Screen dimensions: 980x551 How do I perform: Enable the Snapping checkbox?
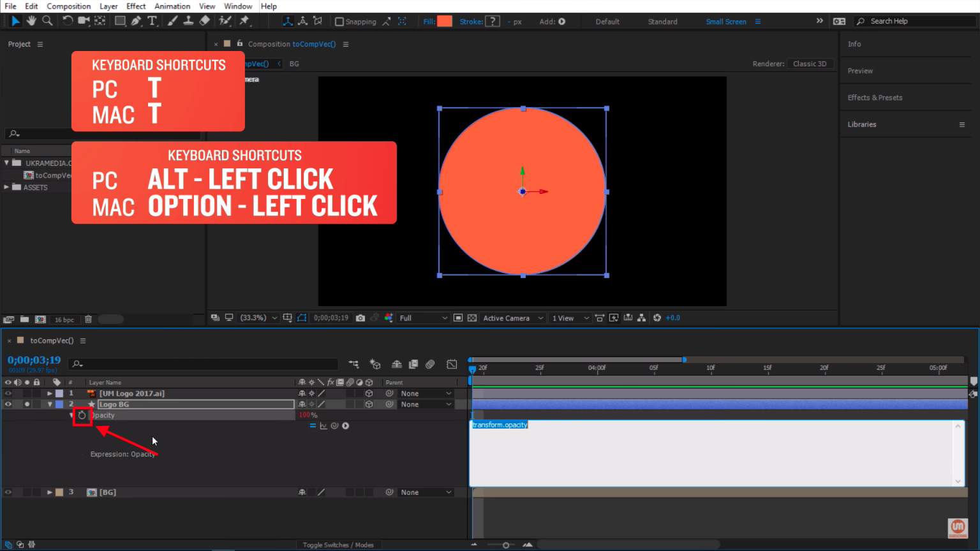339,22
